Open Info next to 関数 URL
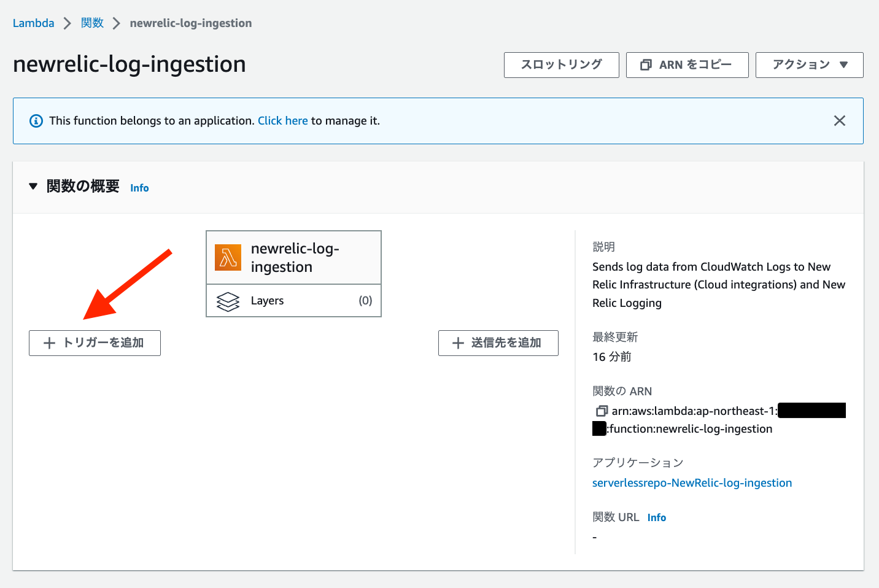The width and height of the screenshot is (879, 588). (656, 517)
